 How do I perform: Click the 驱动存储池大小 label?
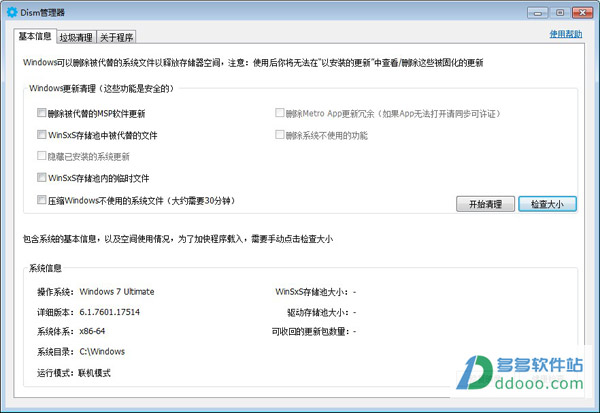[318, 312]
